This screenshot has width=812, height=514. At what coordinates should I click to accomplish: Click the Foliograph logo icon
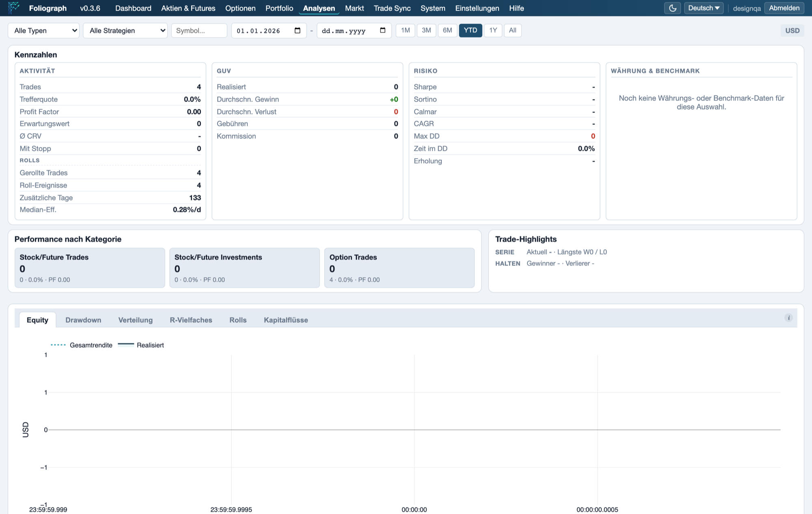click(13, 7)
